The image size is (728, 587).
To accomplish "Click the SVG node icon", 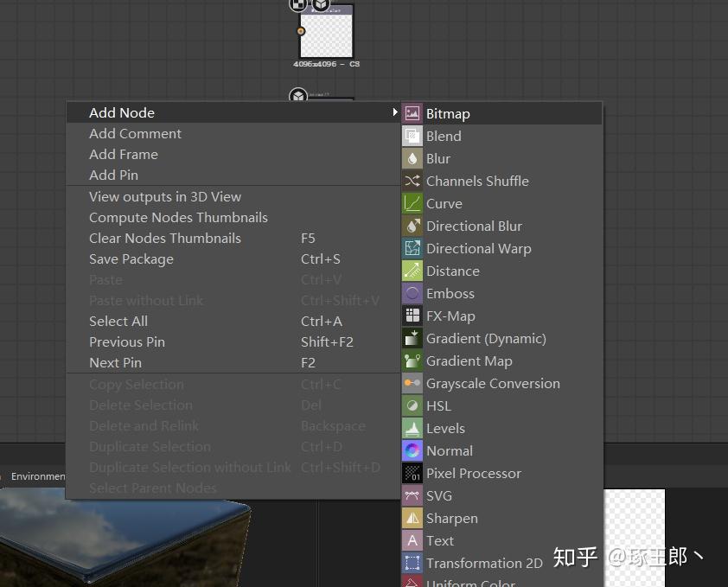I will (x=412, y=495).
